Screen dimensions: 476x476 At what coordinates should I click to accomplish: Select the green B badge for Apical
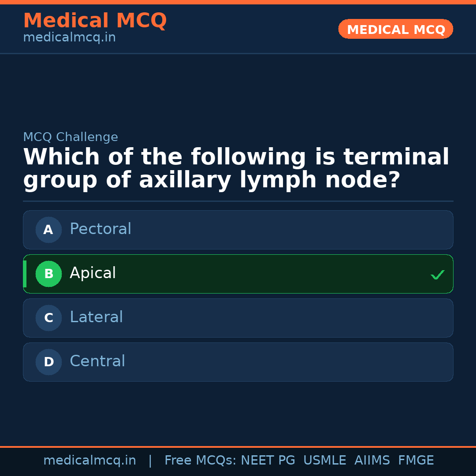click(x=48, y=274)
